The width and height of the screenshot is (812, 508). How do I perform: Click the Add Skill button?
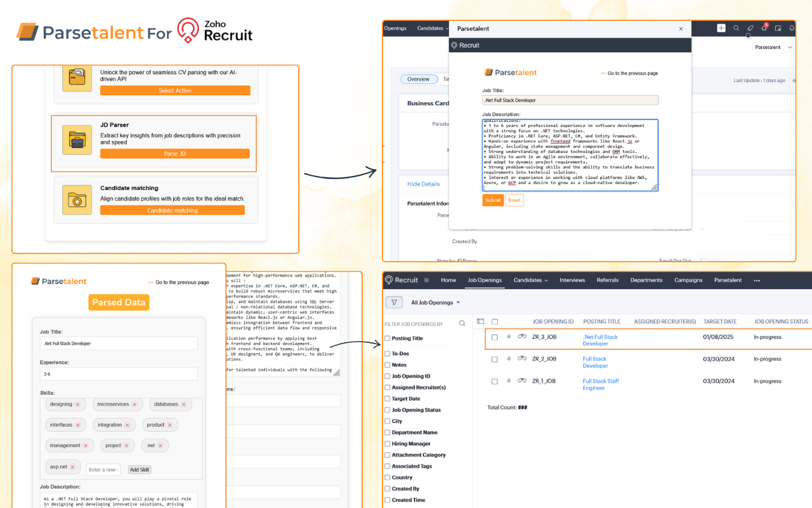(x=140, y=470)
